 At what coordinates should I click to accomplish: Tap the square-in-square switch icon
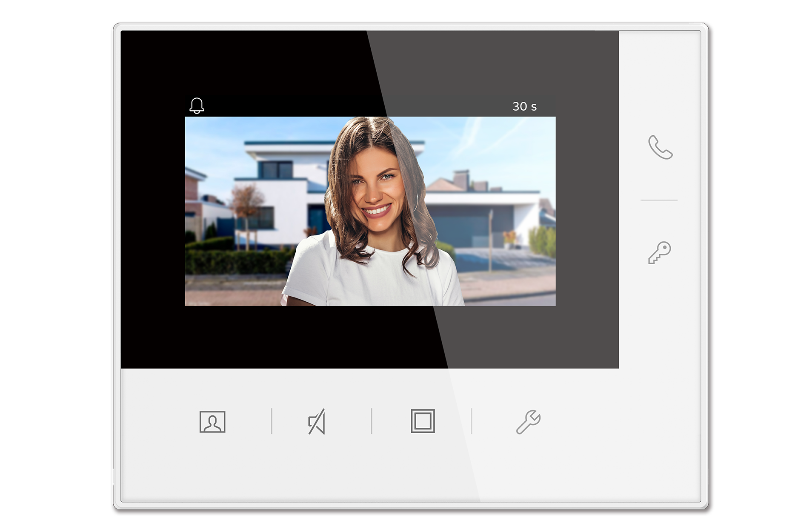point(423,421)
